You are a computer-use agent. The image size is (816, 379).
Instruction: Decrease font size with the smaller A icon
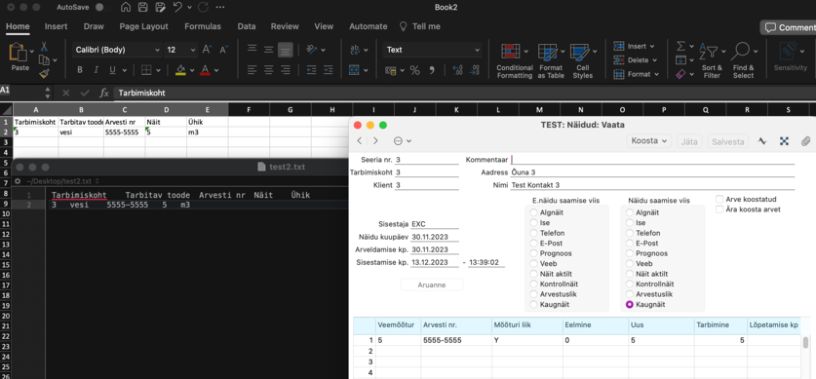(224, 50)
